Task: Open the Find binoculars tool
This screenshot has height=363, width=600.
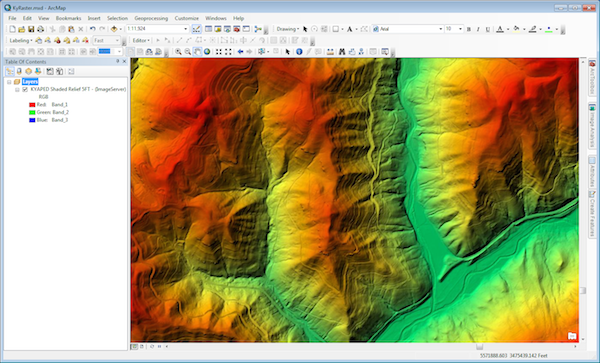Action: (x=342, y=52)
